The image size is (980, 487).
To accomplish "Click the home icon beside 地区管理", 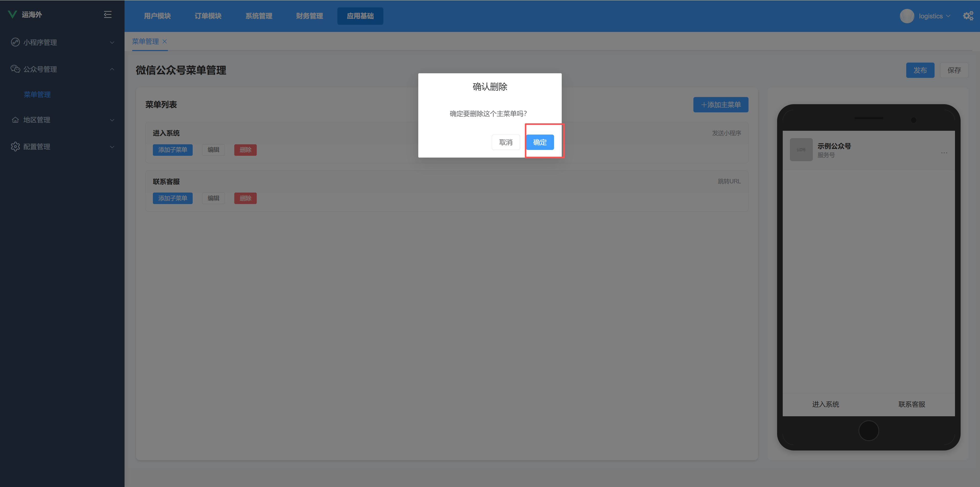I will click(x=15, y=120).
